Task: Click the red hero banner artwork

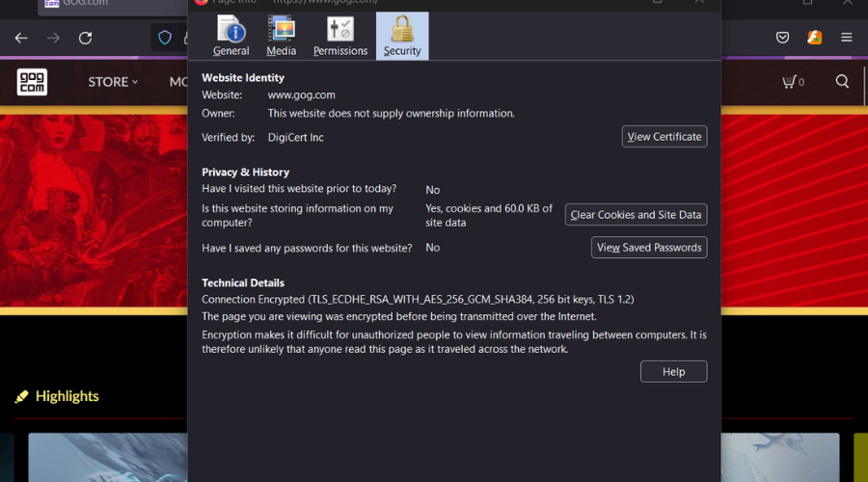Action: pyautogui.click(x=94, y=210)
